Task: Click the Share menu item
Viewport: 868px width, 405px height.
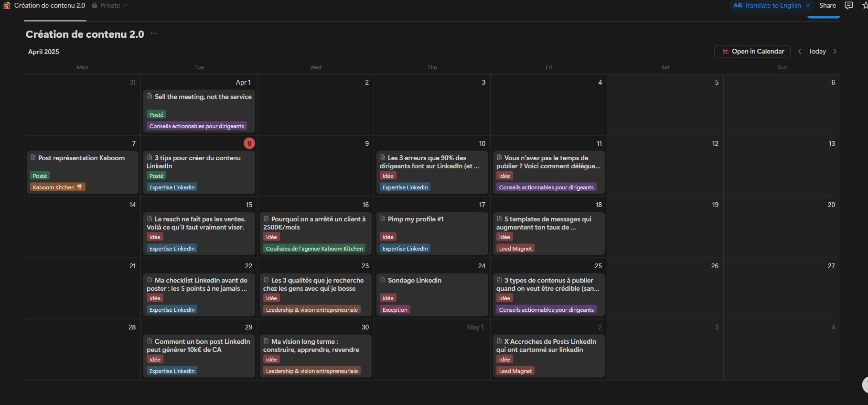Action: pos(827,5)
